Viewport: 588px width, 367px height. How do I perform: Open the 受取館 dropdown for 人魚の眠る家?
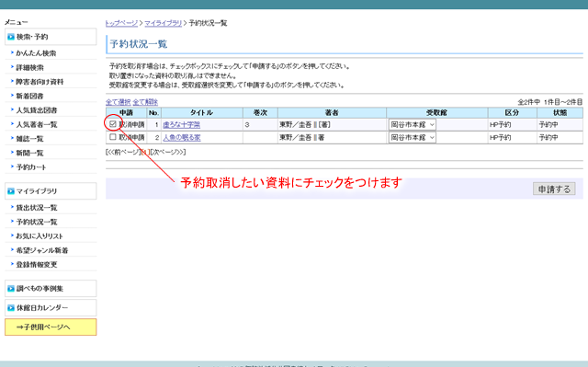click(413, 138)
